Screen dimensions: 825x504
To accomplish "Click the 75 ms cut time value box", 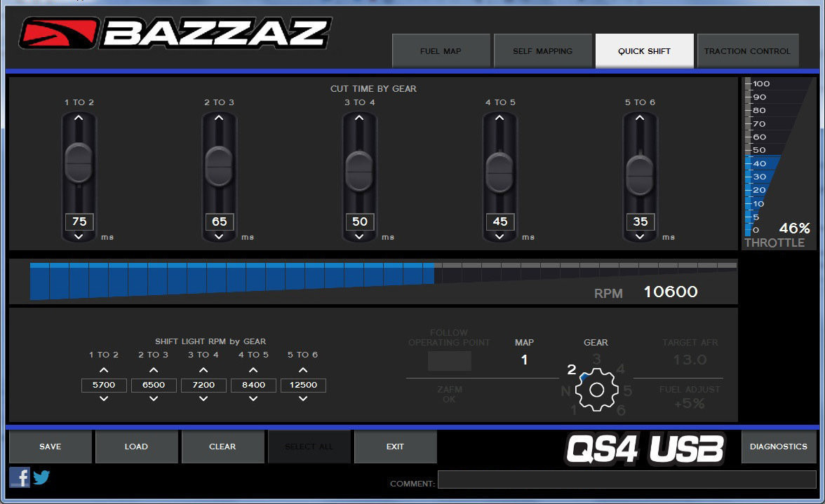I will [x=79, y=222].
